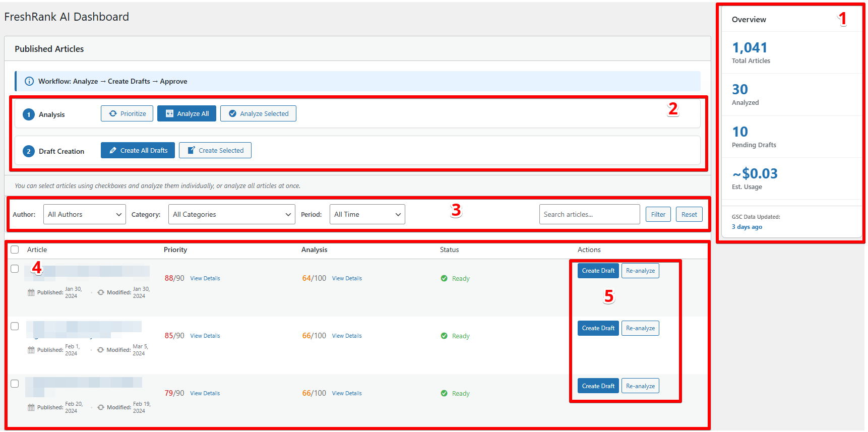The height and width of the screenshot is (432, 868).
Task: Click the 30 Analyzed value
Action: pyautogui.click(x=740, y=90)
